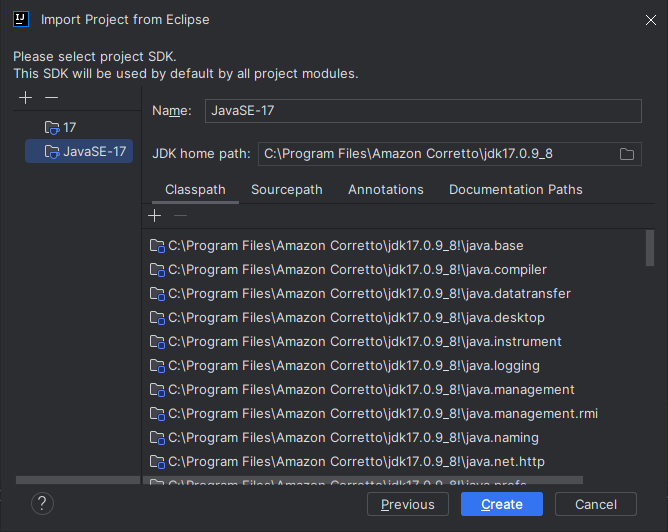Screen dimensions: 668x532
Task: Click the library icon of java.naming row
Action: click(x=157, y=438)
